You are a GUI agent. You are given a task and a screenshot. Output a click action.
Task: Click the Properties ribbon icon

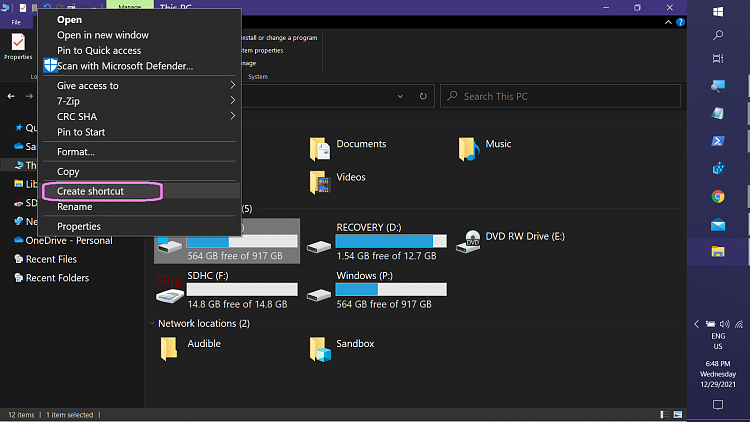click(x=18, y=45)
